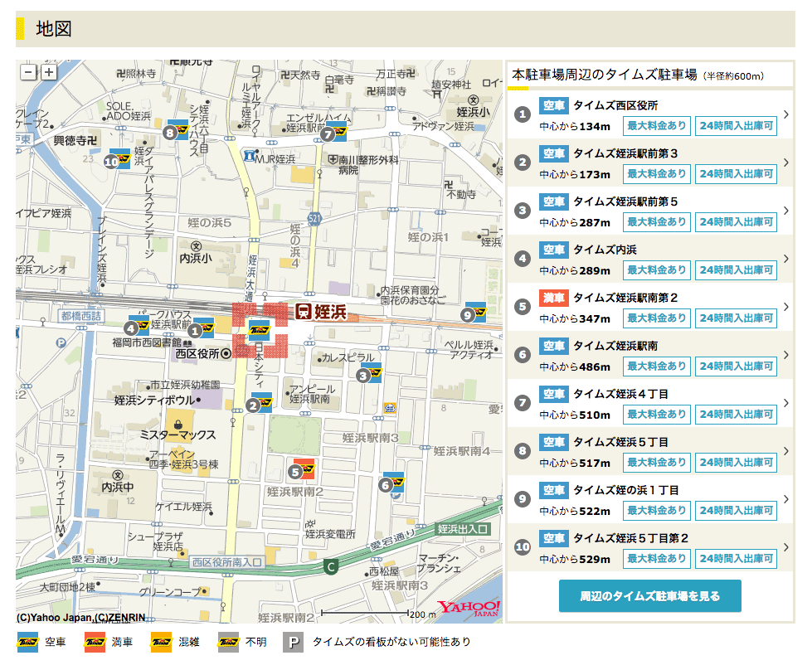Open タイムズ姪浜4丁目 row chevron

click(786, 403)
